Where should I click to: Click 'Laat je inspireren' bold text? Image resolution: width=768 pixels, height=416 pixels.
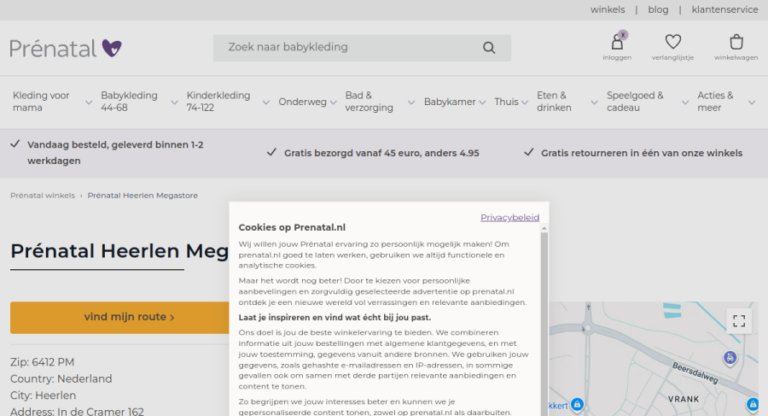[x=335, y=318]
